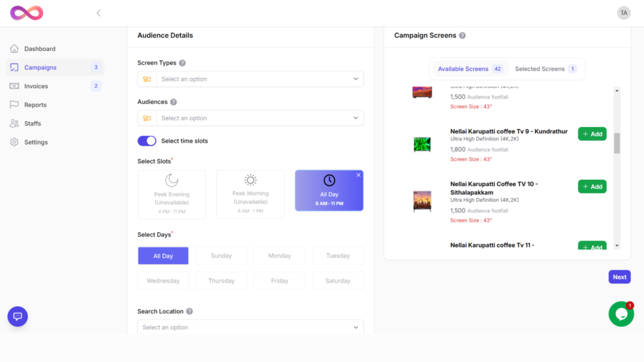Click the Screen Types help icon
The width and height of the screenshot is (644, 362).
(182, 63)
